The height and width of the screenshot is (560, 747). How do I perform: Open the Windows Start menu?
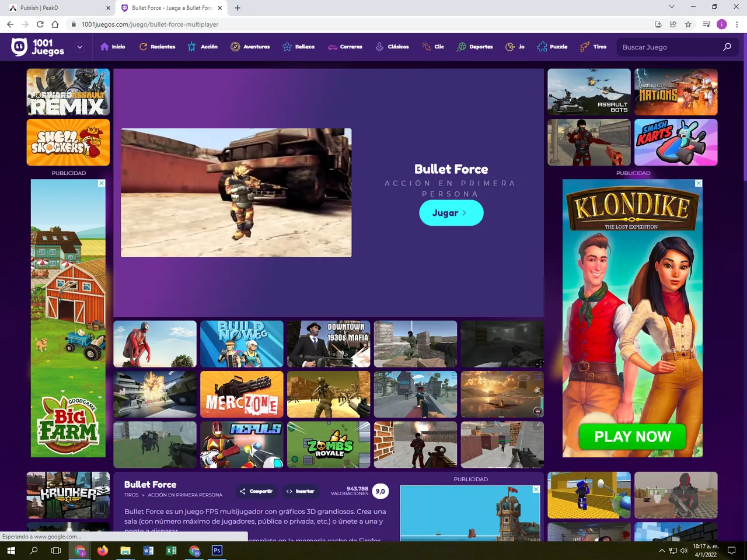[x=11, y=550]
